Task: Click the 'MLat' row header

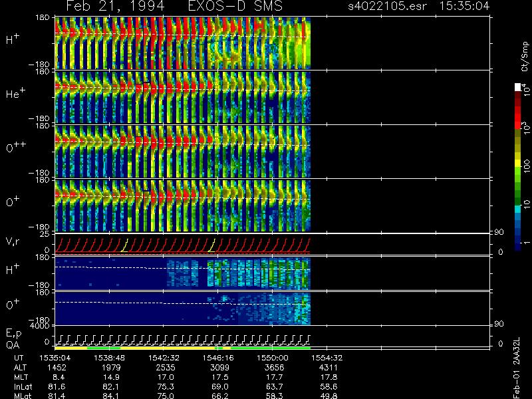Action: 23,396
